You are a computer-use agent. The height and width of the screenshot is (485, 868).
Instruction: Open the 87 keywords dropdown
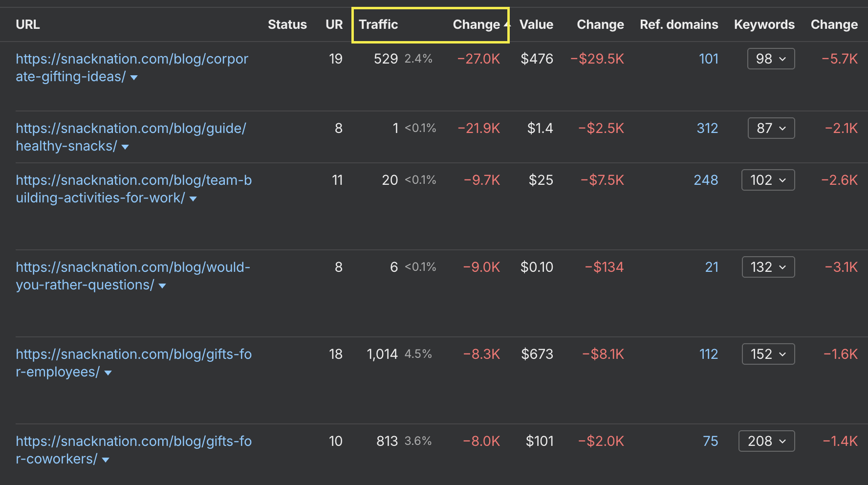771,128
